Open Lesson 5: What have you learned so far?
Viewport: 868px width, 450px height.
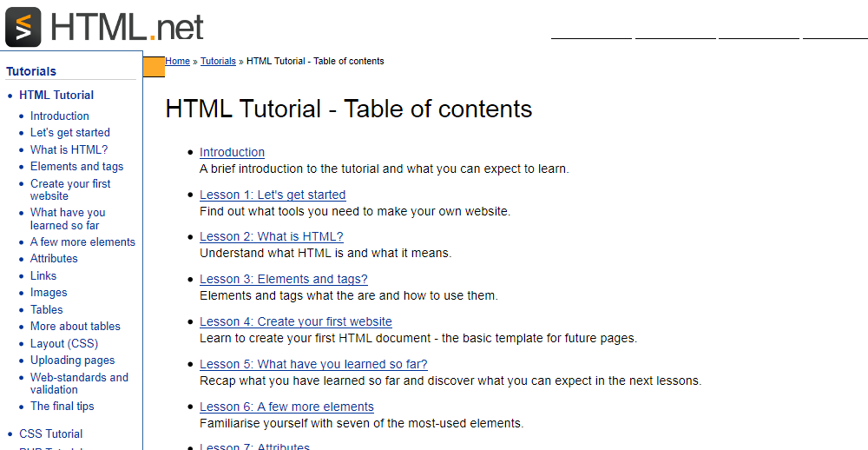(x=313, y=364)
